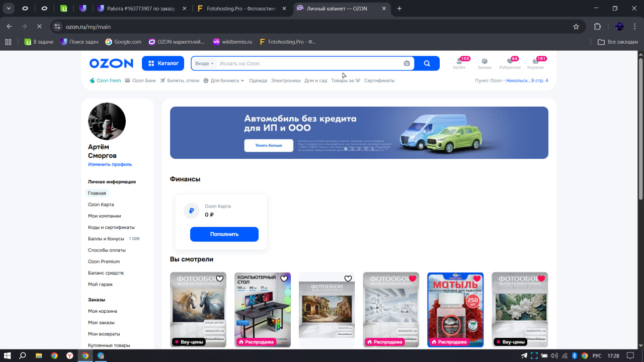
Task: Switch to the Работа #163773907 tab
Action: [142, 9]
